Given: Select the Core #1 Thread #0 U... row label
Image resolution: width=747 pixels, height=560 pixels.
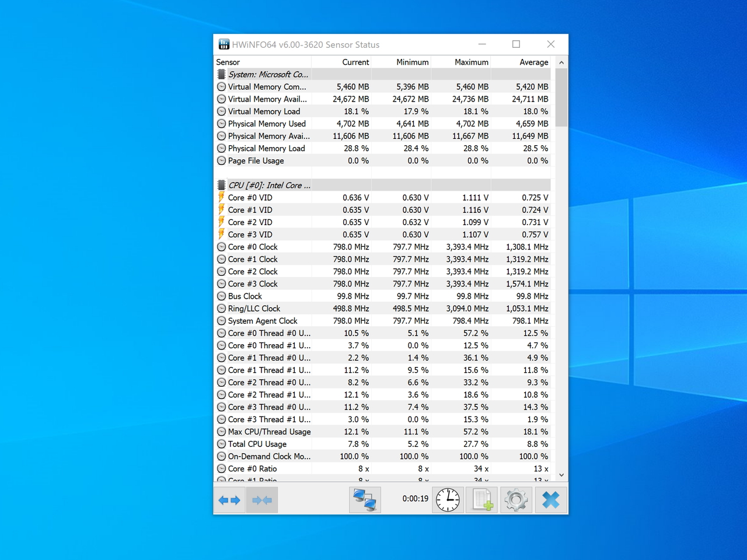Looking at the screenshot, I should [269, 358].
